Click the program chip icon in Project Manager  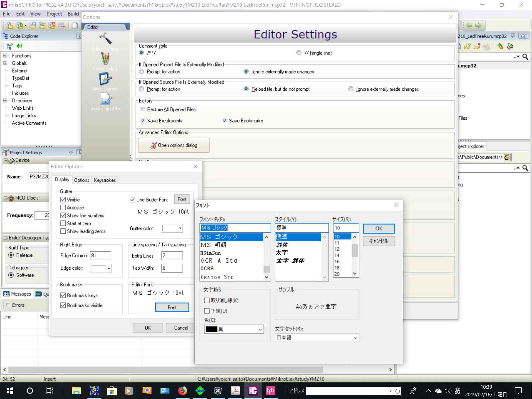click(x=510, y=46)
